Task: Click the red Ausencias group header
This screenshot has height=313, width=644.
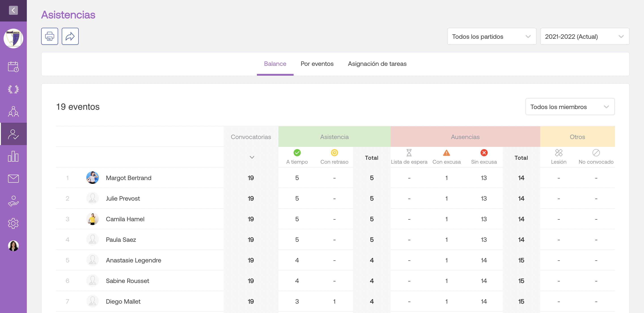Action: click(x=465, y=137)
